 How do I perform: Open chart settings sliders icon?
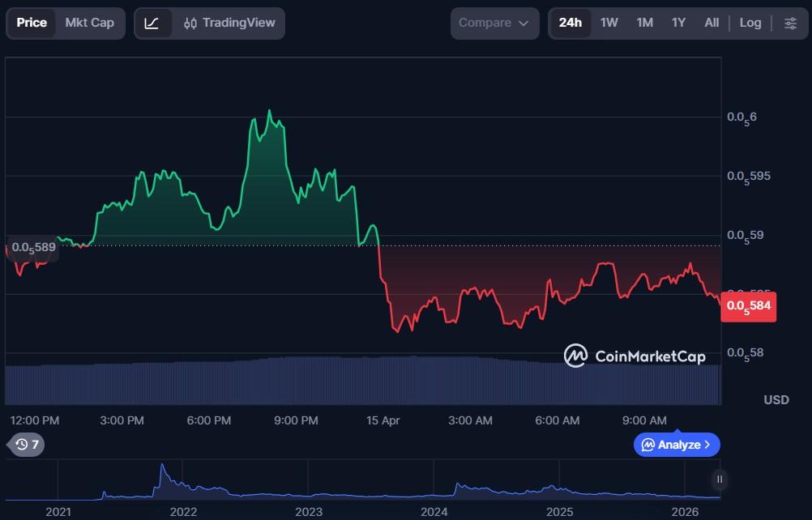pyautogui.click(x=790, y=23)
